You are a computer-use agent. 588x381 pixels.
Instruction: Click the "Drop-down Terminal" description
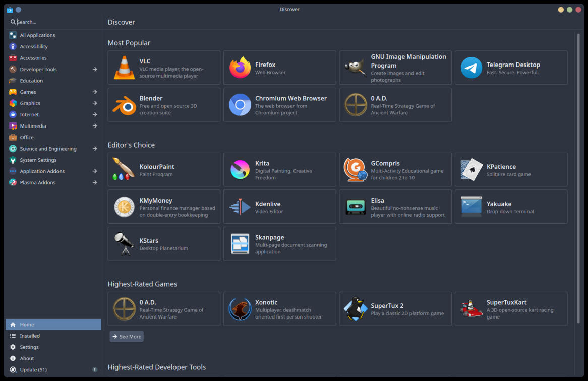click(x=510, y=211)
